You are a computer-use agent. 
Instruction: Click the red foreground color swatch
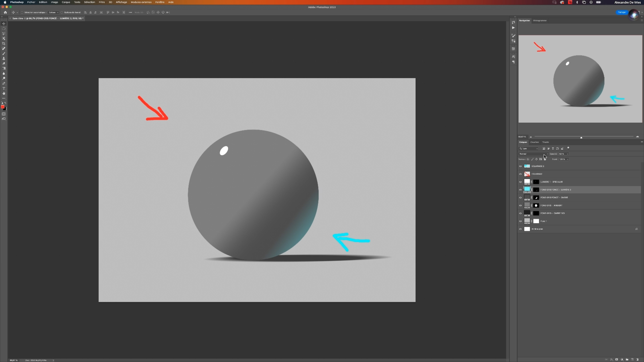click(3, 107)
